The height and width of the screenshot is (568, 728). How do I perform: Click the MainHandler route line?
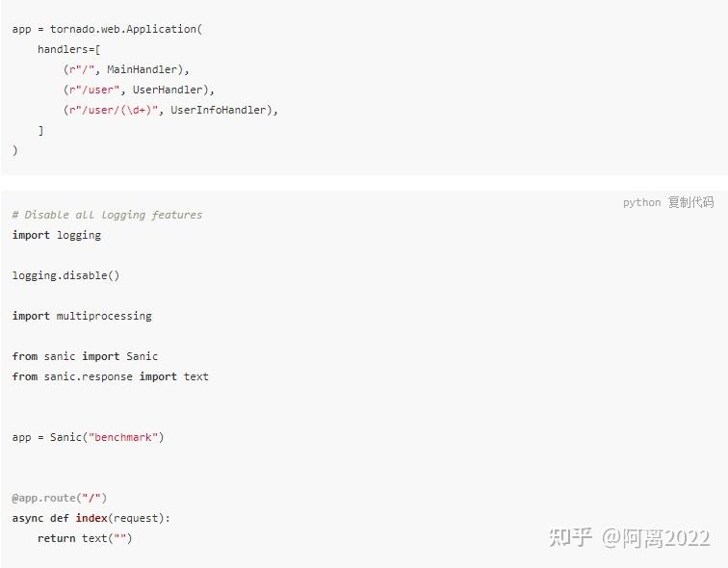126,69
